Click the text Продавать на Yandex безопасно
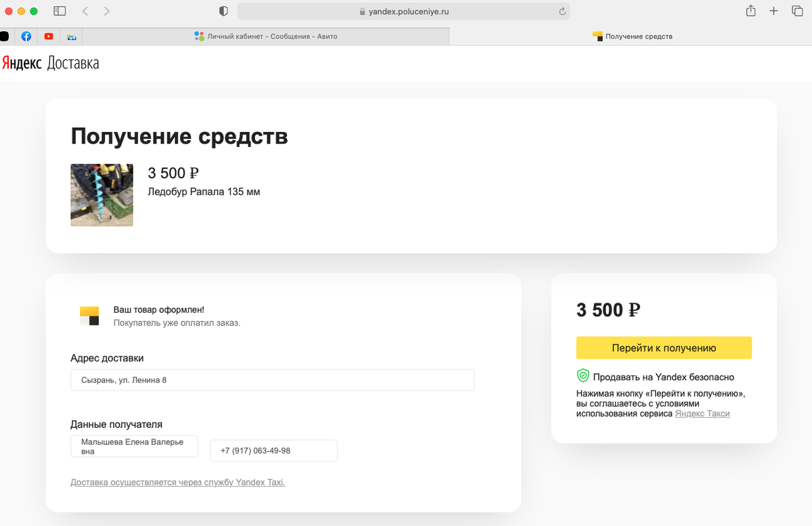Image resolution: width=812 pixels, height=526 pixels. coord(664,377)
